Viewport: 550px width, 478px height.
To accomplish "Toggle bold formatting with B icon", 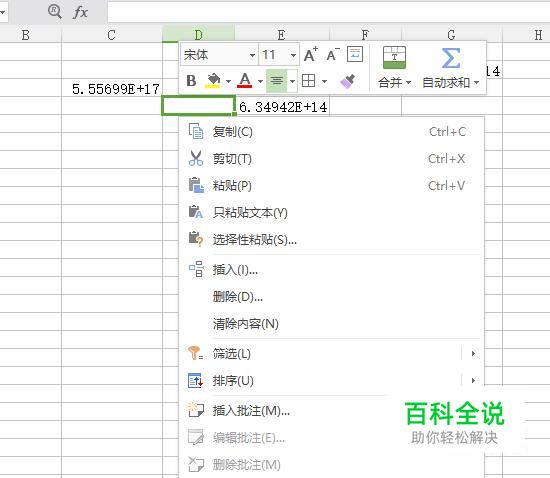I will point(191,81).
